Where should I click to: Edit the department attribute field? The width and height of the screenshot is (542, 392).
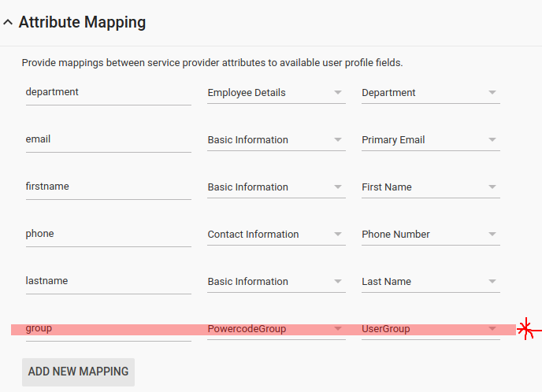point(108,93)
